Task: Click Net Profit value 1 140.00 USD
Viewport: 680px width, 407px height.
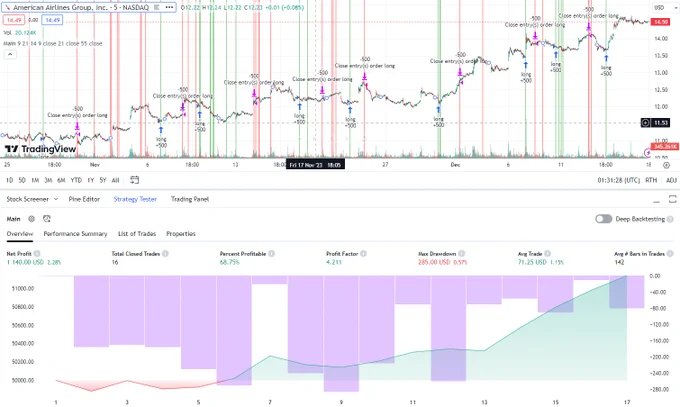Action: 25,262
